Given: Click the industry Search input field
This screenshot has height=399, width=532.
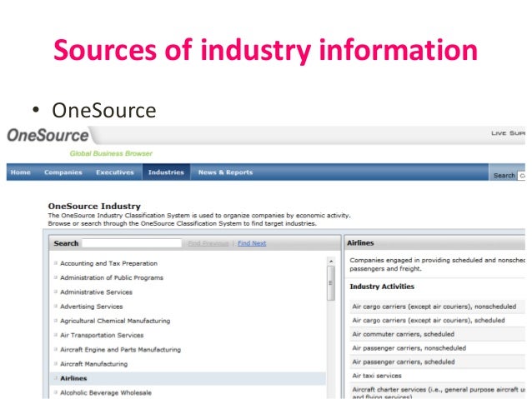Looking at the screenshot, I should click(132, 243).
